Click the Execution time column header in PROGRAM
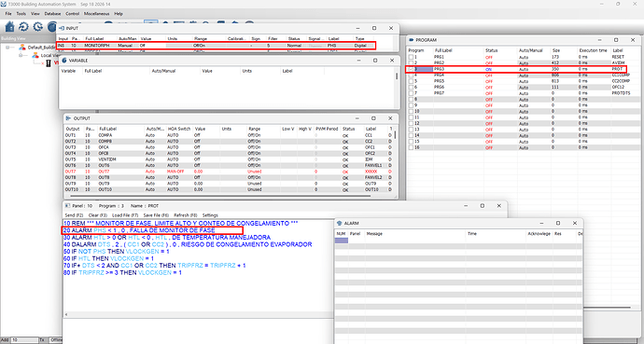Screen dimensions: 644x344 tap(593, 50)
